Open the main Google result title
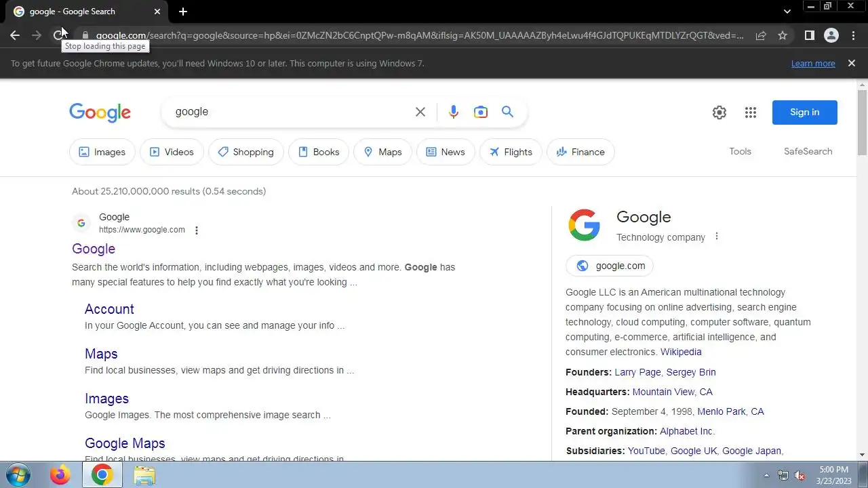This screenshot has width=868, height=488. point(94,249)
